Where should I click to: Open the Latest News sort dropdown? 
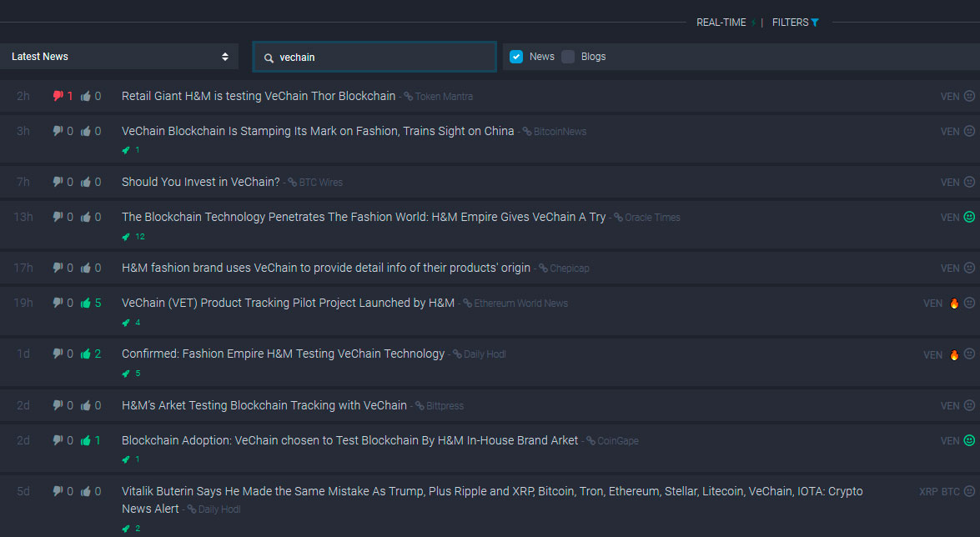118,56
